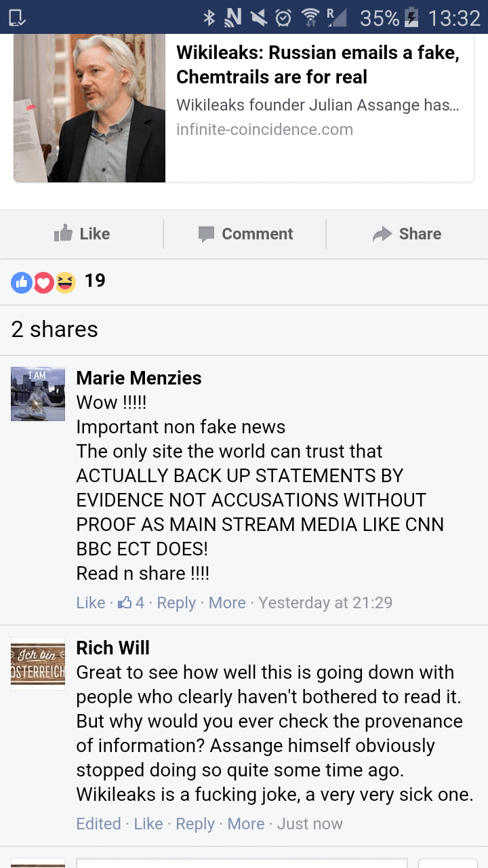The width and height of the screenshot is (488, 868).
Task: Tap the Bluetooth icon in status bar
Action: 209,18
